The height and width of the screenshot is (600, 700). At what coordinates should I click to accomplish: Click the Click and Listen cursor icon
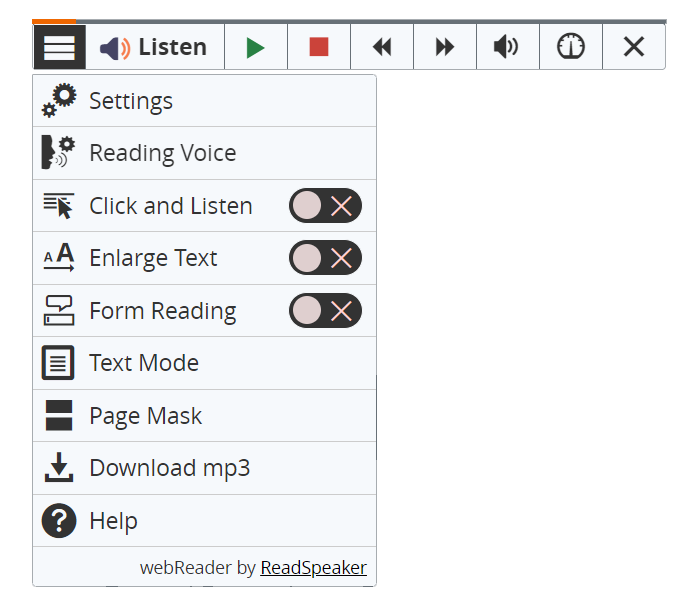pyautogui.click(x=58, y=205)
